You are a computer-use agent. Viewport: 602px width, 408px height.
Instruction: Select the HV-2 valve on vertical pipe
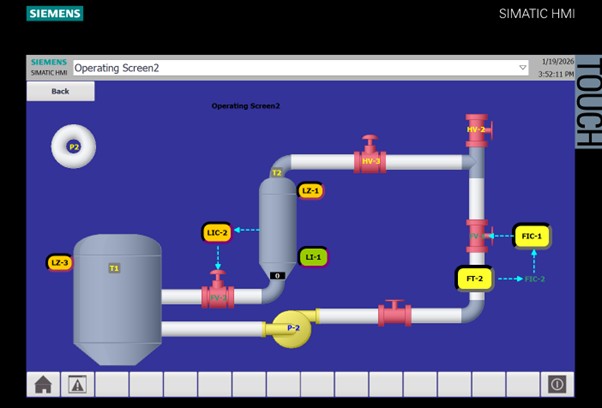click(476, 130)
